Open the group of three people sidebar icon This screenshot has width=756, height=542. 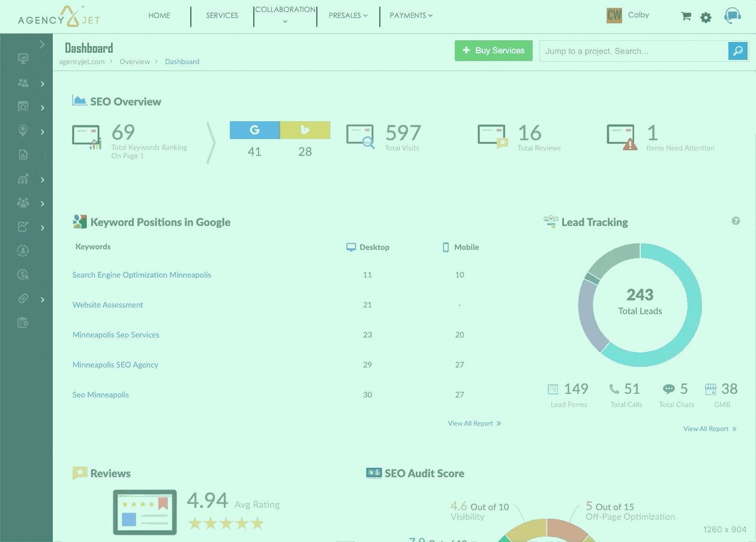coord(23,203)
